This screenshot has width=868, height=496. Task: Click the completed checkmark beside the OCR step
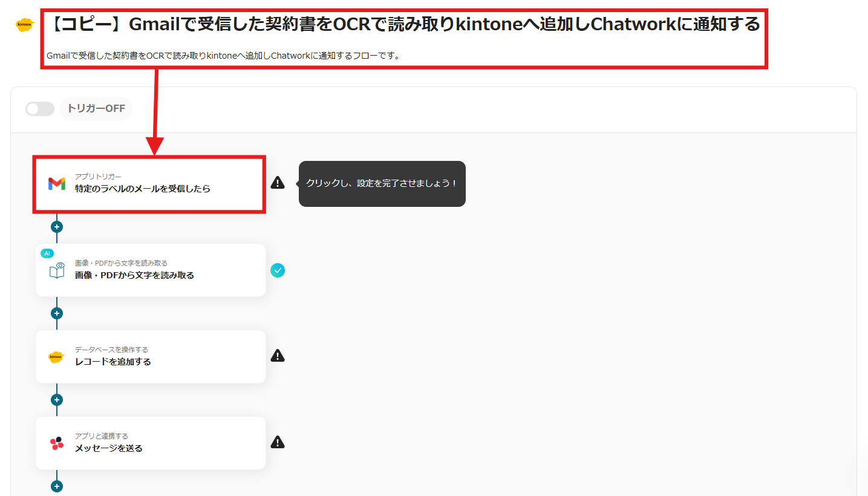coord(278,270)
